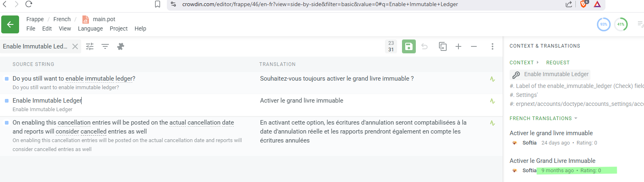Toggle status square of 'Enable Immutable Ledger' string
Image resolution: width=644 pixels, height=182 pixels.
pos(6,101)
